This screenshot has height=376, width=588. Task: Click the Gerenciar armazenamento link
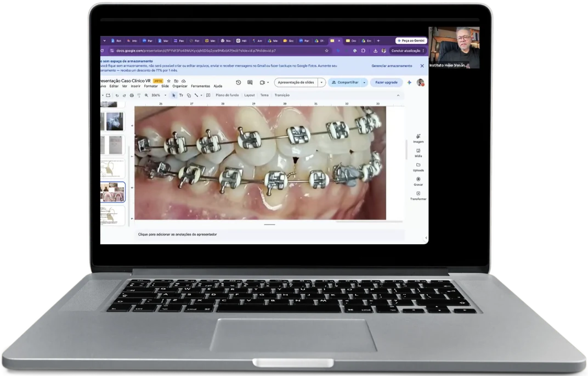(x=392, y=66)
